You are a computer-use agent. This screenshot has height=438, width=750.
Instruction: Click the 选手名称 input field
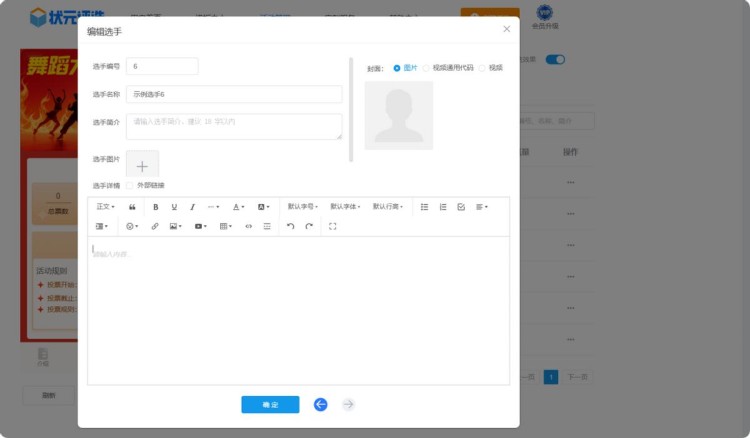pyautogui.click(x=233, y=94)
